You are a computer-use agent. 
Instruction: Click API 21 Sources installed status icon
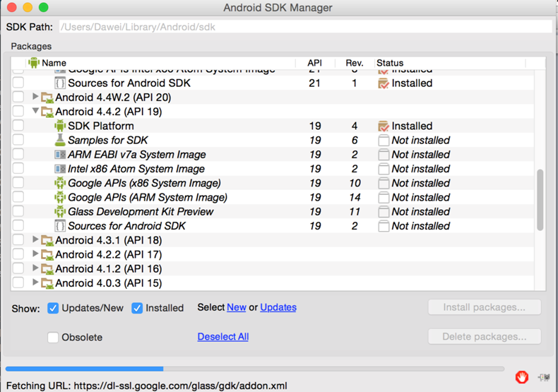(384, 83)
